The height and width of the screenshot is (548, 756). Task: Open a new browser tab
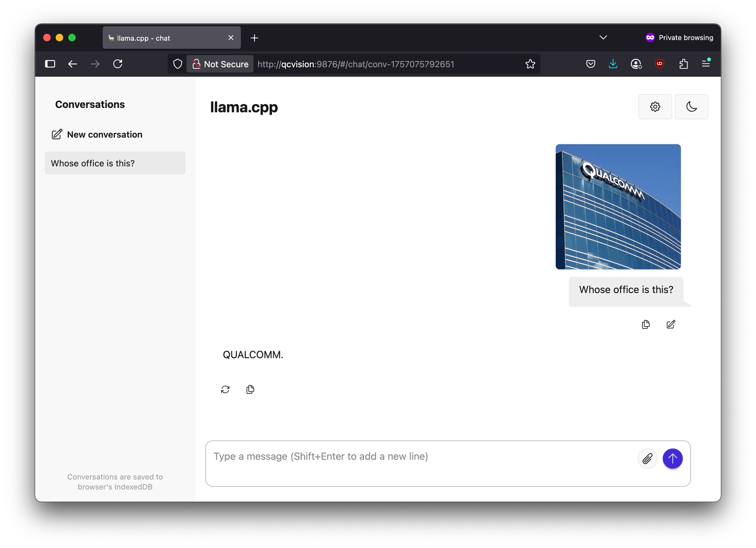click(254, 38)
